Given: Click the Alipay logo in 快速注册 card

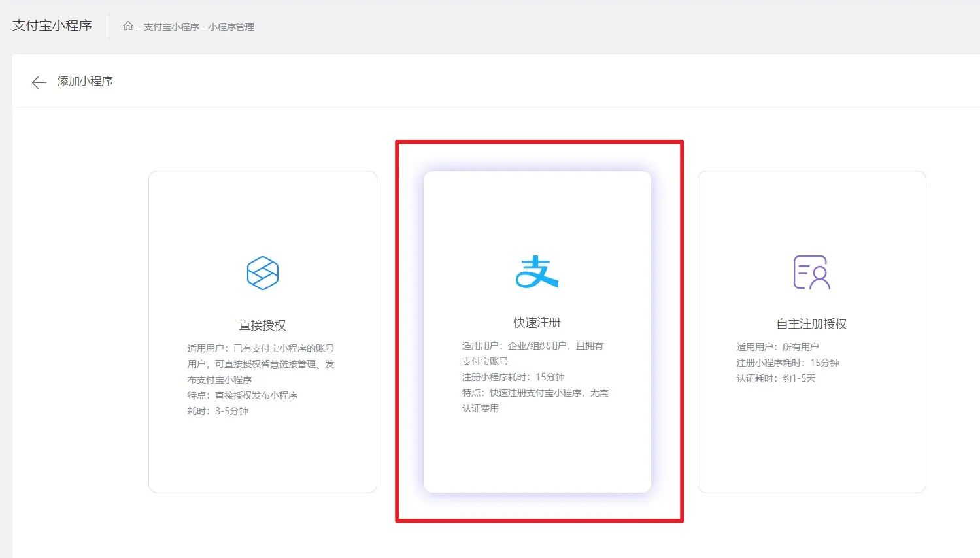Looking at the screenshot, I should [x=537, y=272].
